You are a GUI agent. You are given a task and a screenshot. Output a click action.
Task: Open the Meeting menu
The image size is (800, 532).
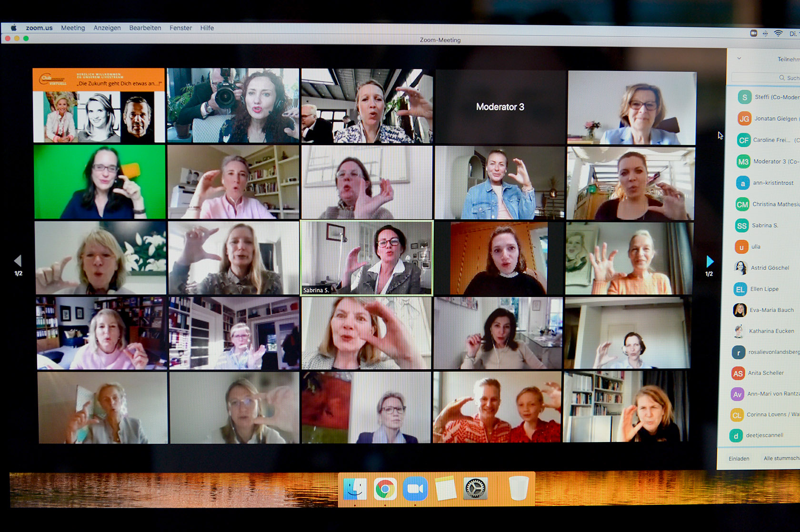(x=73, y=28)
